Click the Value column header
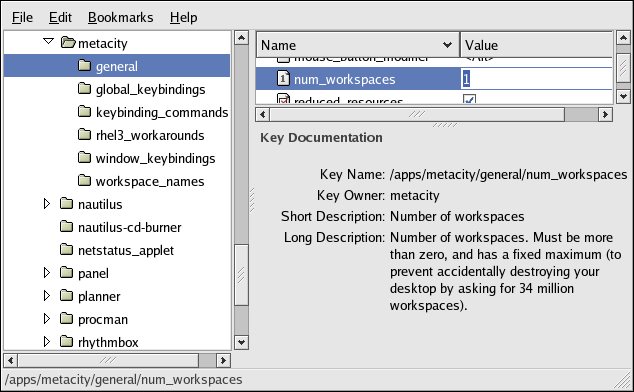634x392 pixels. coord(537,45)
